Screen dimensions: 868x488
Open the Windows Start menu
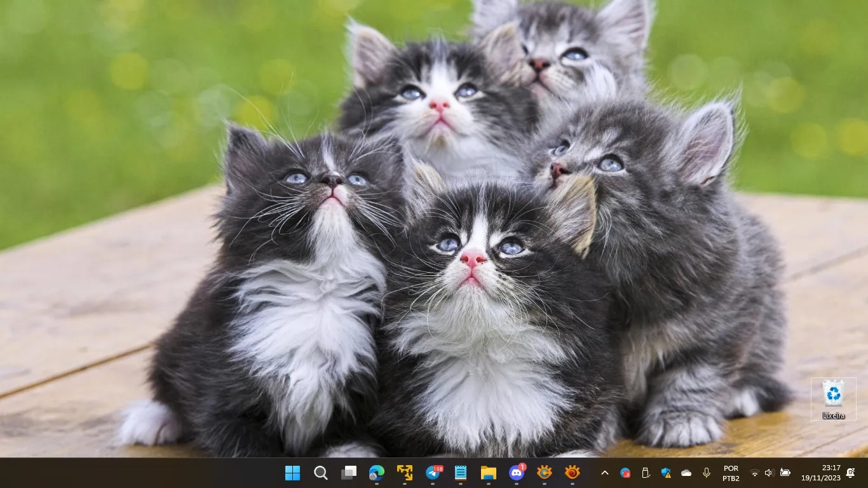click(292, 473)
